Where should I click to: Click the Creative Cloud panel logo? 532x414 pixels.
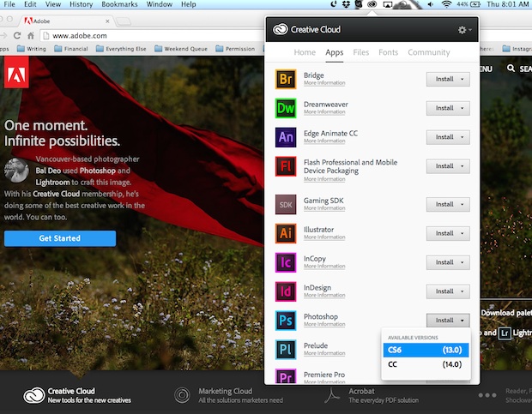click(x=281, y=29)
